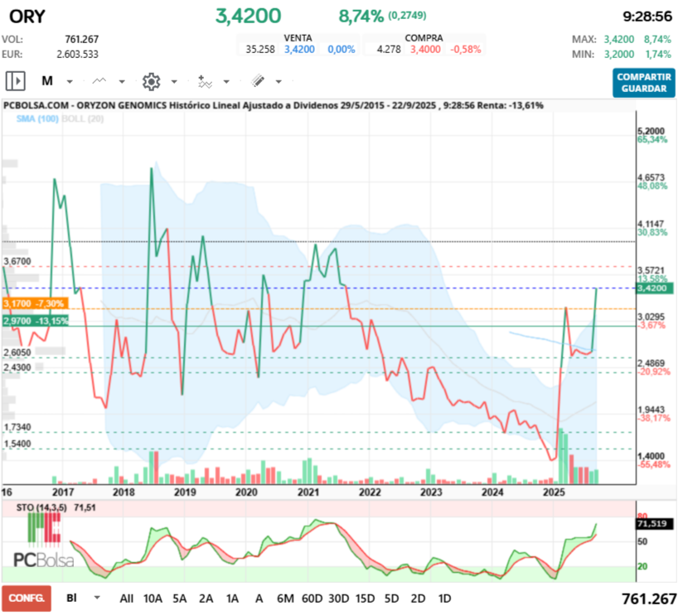
Task: Open the BI dropdown arrow
Action: point(97,598)
